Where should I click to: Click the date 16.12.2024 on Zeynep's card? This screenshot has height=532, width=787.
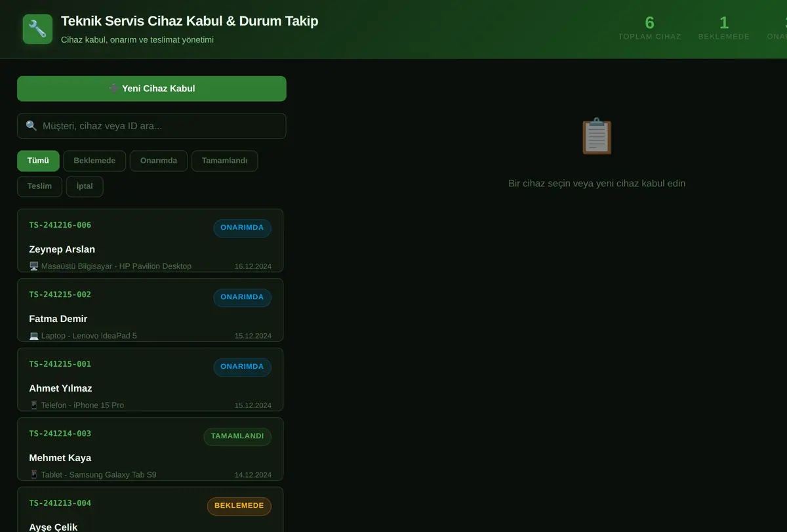(x=253, y=266)
